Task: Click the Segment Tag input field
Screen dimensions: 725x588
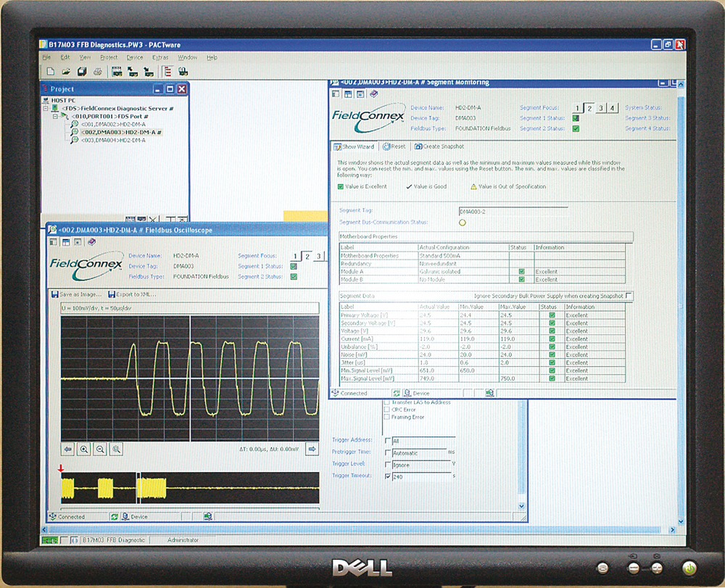Action: (513, 211)
